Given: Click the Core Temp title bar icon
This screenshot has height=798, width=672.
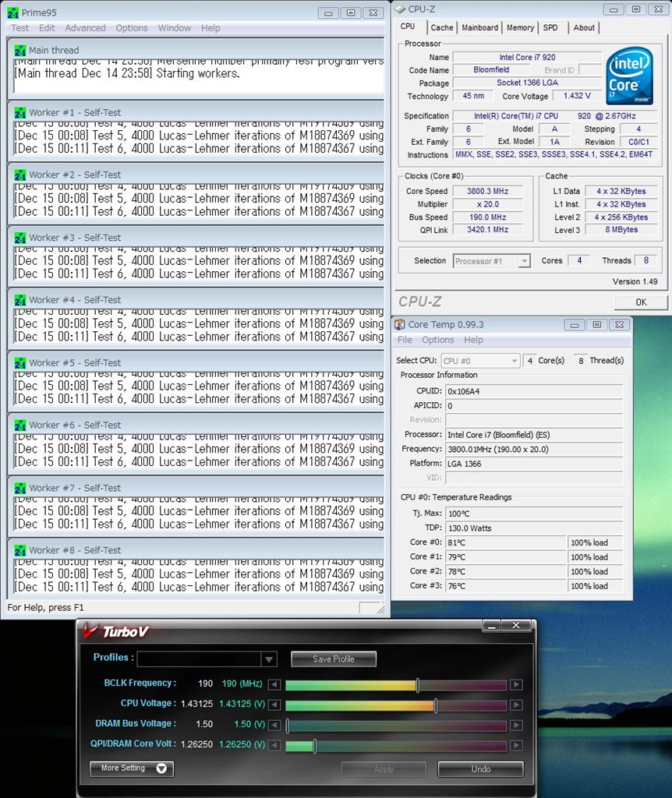Looking at the screenshot, I should [399, 324].
